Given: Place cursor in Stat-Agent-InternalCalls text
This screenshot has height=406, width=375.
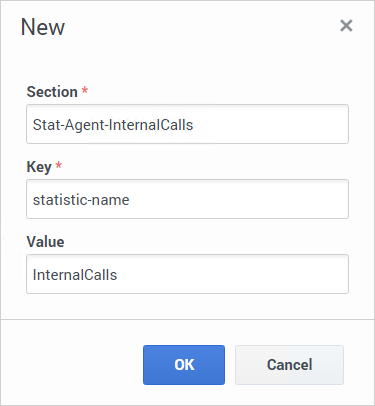Looking at the screenshot, I should pyautogui.click(x=113, y=125).
